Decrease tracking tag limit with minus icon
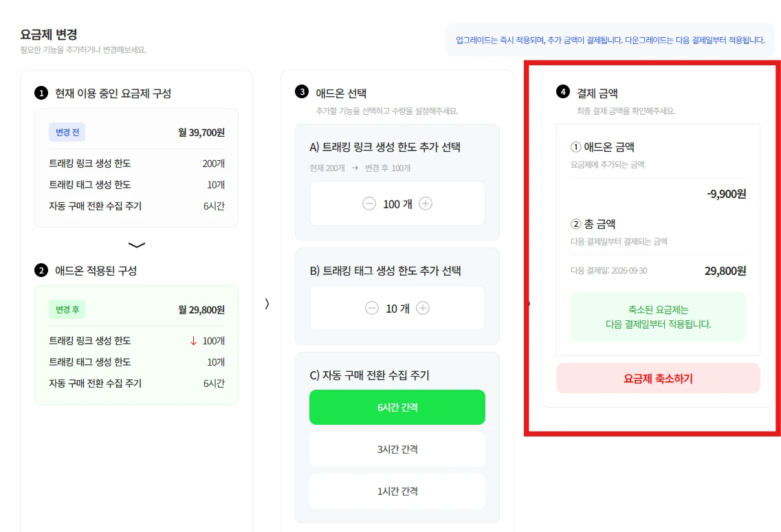The width and height of the screenshot is (781, 532). coord(371,309)
